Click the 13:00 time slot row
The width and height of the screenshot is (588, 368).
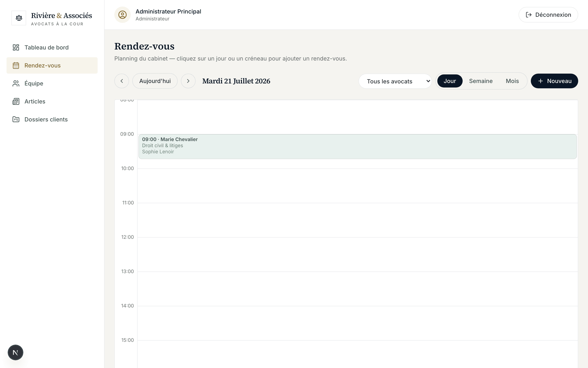(x=358, y=289)
